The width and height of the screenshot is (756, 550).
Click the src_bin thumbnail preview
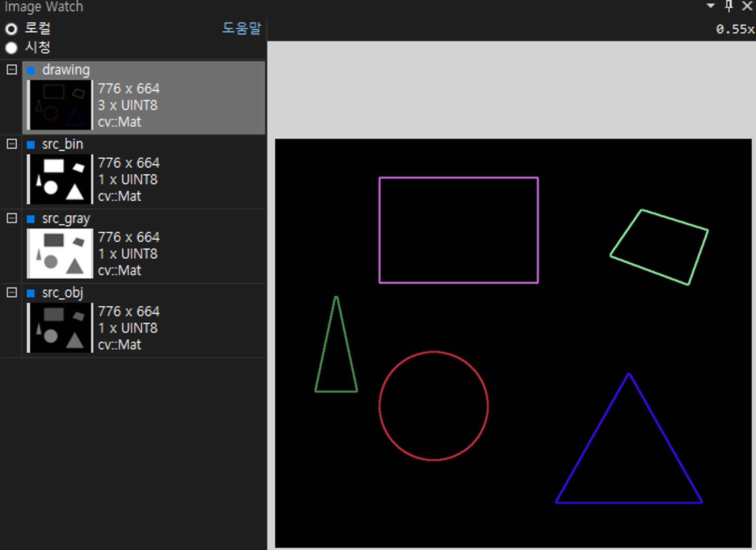(60, 179)
